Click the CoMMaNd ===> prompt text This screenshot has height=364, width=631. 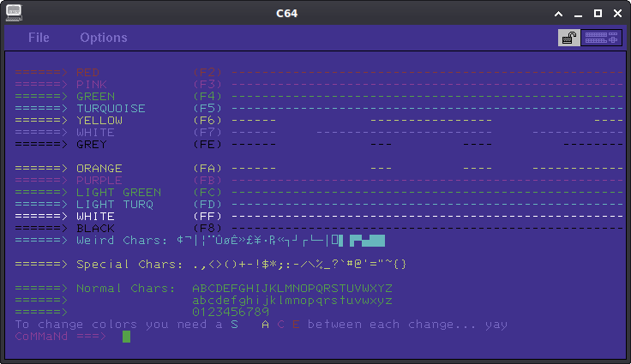(61, 337)
